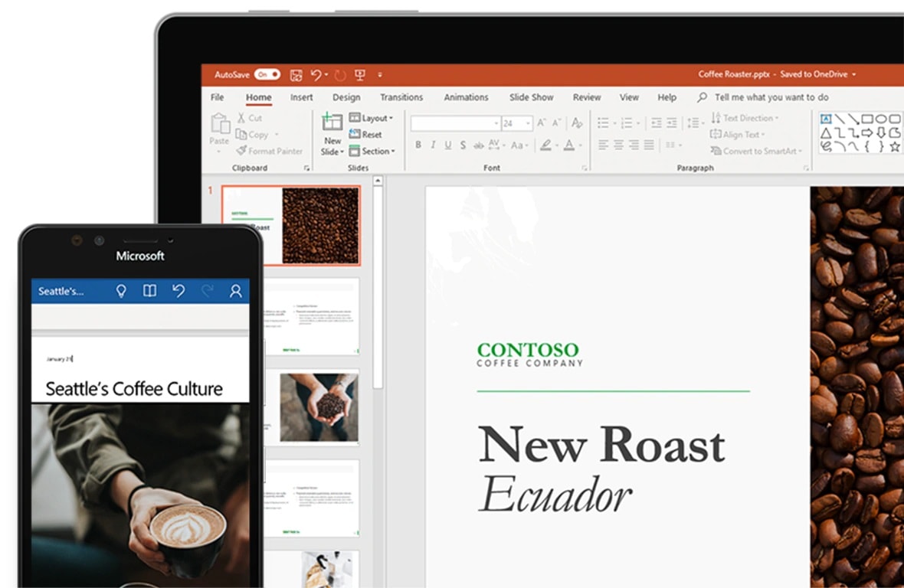Increase the list indent level
Screen dimensions: 904x588
(672, 122)
